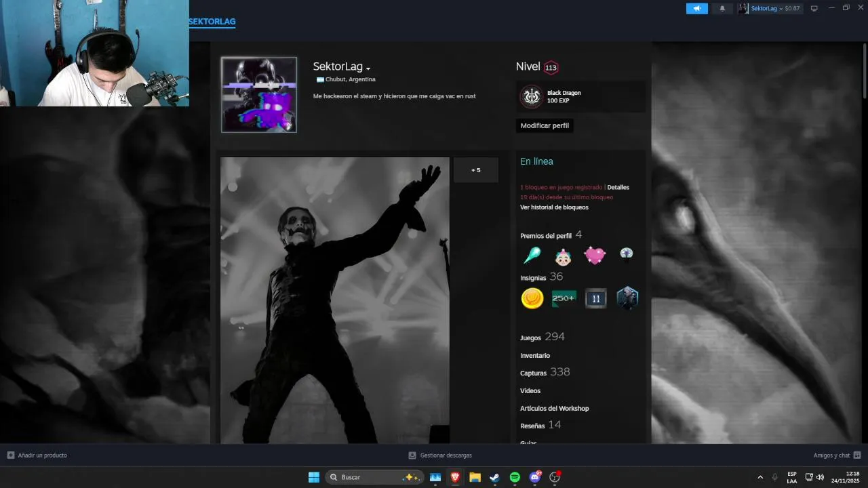Open the volume control in tray
868x488 pixels.
pos(820,477)
